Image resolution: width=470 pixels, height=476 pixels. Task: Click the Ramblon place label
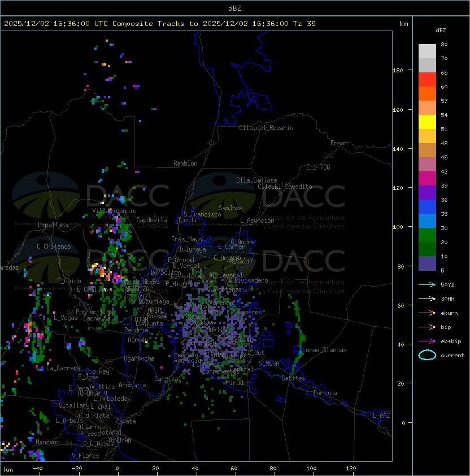185,163
